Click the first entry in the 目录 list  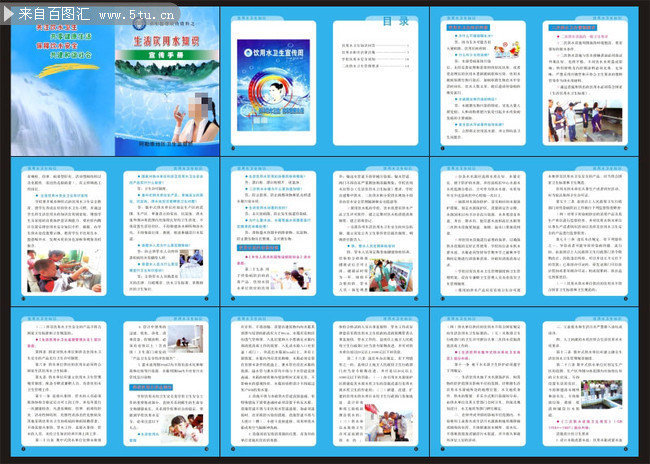376,46
